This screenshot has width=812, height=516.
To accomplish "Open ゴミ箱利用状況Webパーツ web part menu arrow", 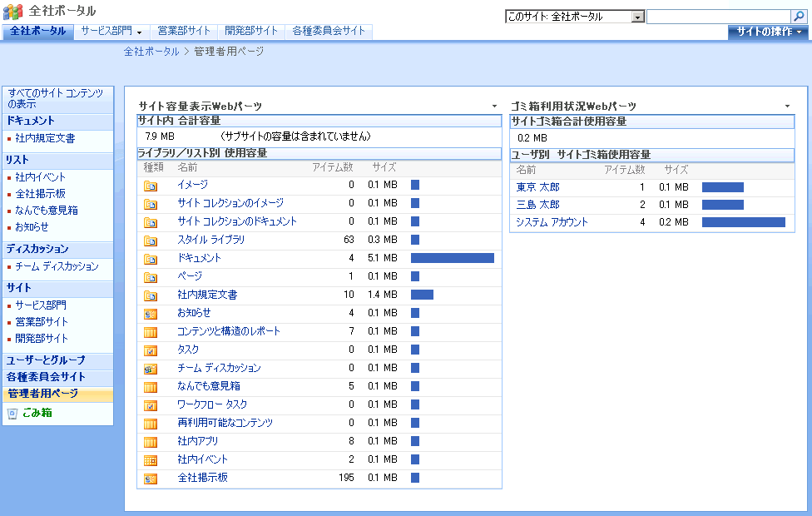I will 787,107.
